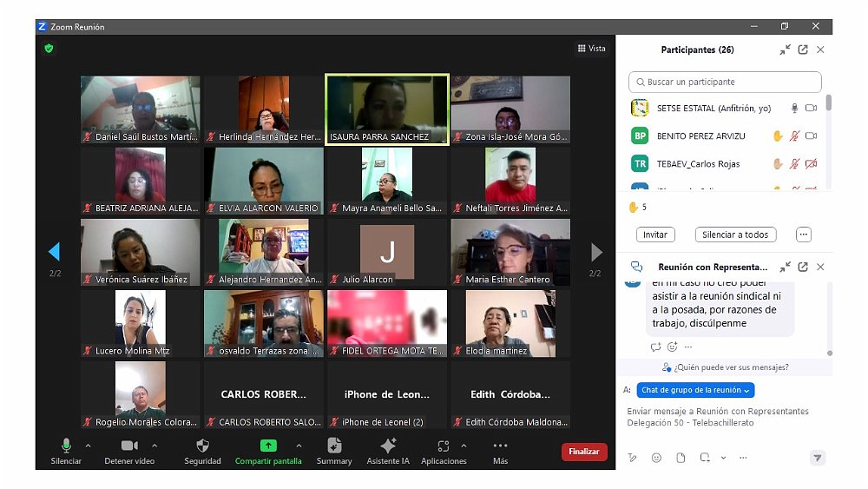Screen dimensions: 868x489
Task: Click the green Compartir pantalla icon
Action: 268,446
